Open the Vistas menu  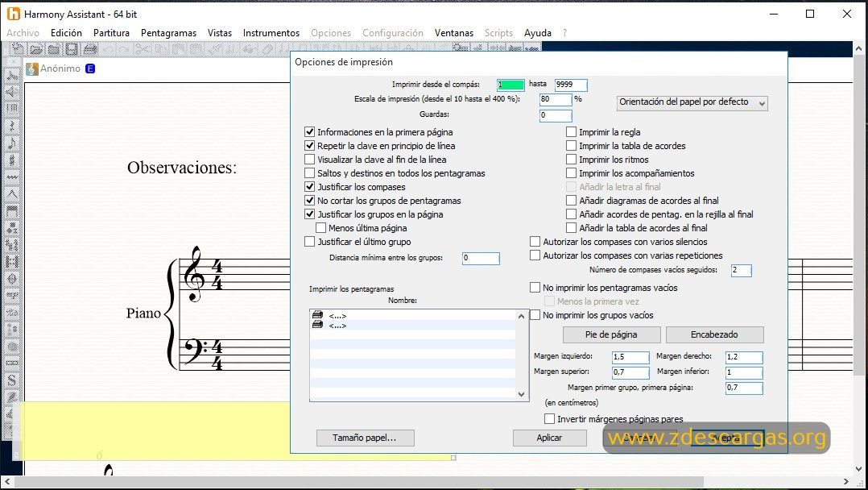(220, 33)
